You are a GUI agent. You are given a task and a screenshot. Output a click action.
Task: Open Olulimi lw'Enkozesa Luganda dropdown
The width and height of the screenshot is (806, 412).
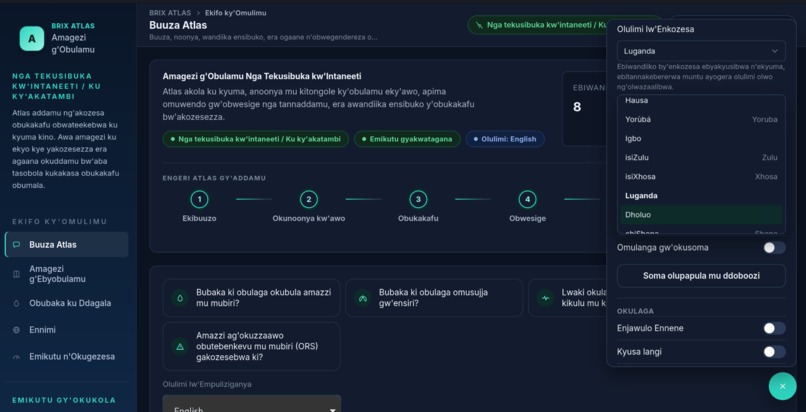[701, 51]
